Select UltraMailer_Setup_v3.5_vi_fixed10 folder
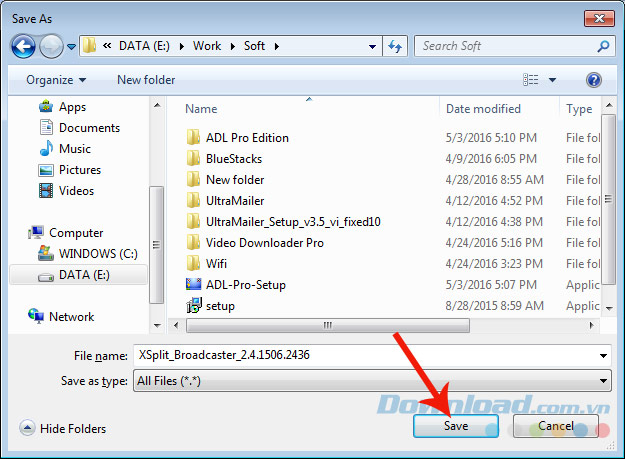This screenshot has height=459, width=625. (293, 222)
